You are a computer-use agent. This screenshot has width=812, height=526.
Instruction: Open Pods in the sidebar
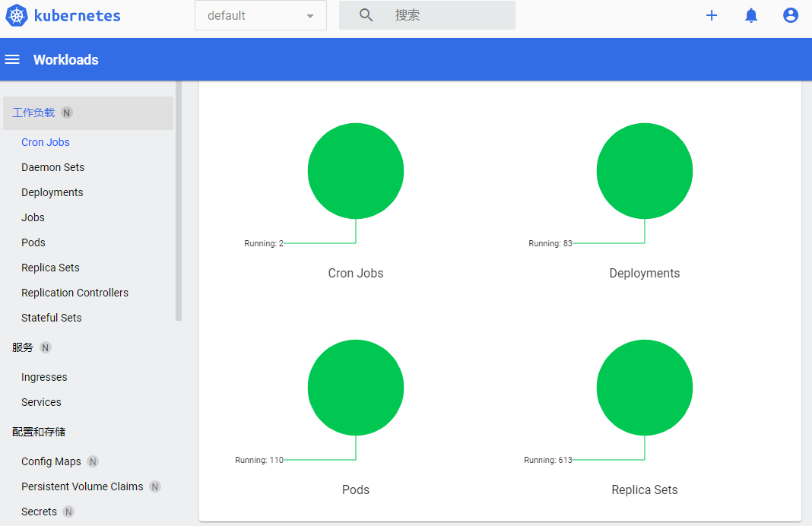[x=33, y=242]
